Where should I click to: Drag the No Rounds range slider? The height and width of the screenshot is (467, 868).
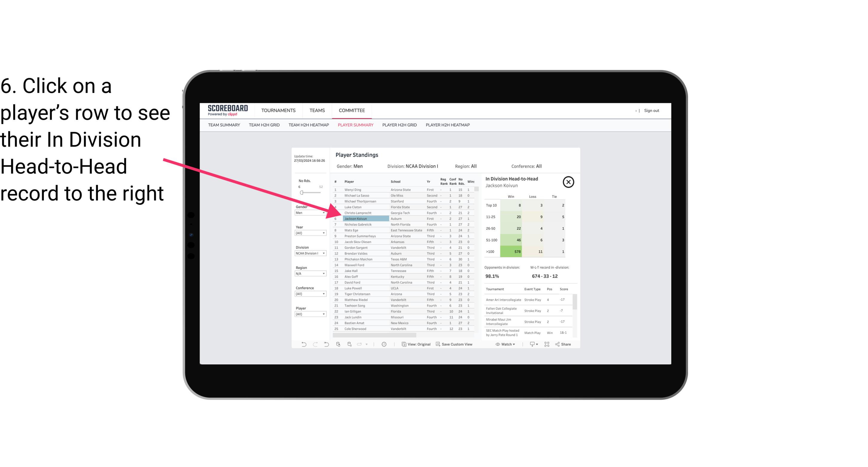(x=301, y=193)
